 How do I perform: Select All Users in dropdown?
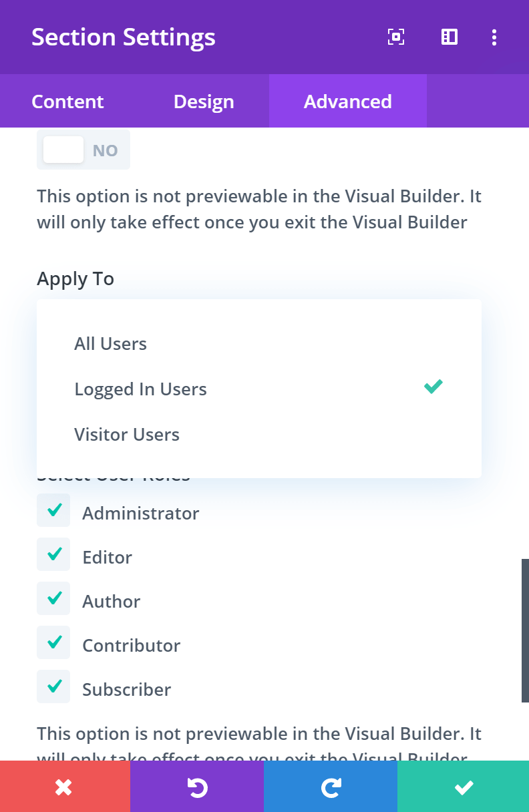(259, 344)
